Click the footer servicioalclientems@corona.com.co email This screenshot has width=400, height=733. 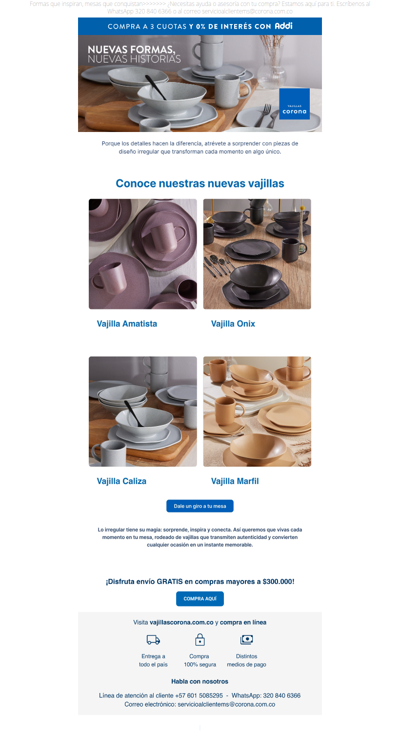pyautogui.click(x=226, y=704)
